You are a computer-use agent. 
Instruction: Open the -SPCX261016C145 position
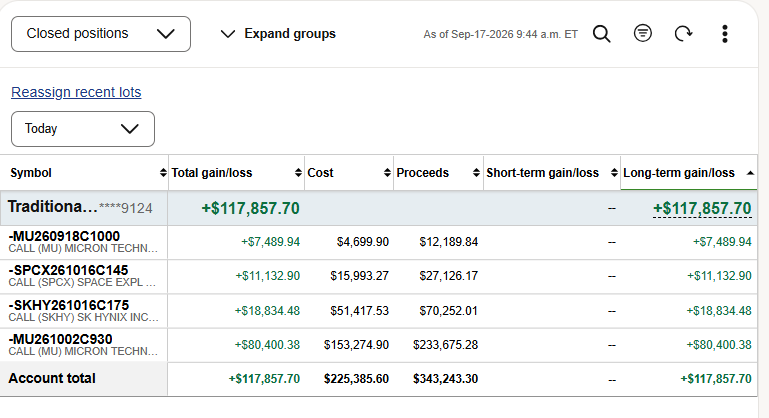68,270
